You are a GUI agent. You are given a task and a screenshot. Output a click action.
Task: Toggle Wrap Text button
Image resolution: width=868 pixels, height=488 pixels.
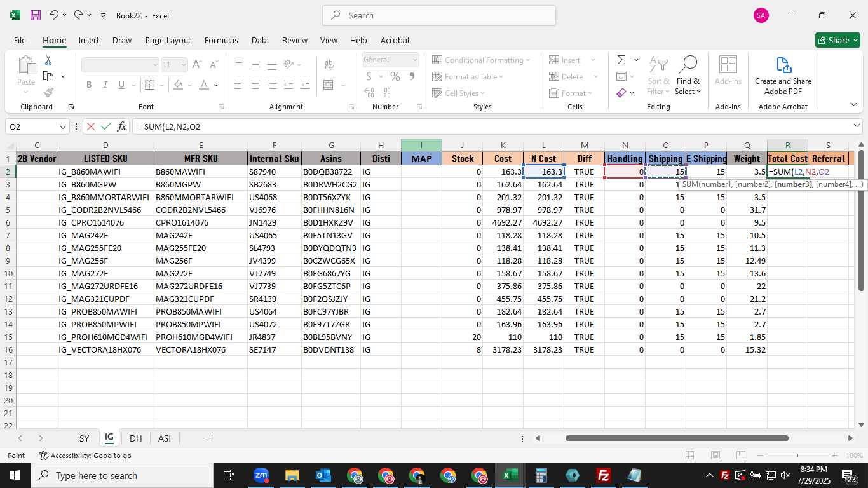329,64
